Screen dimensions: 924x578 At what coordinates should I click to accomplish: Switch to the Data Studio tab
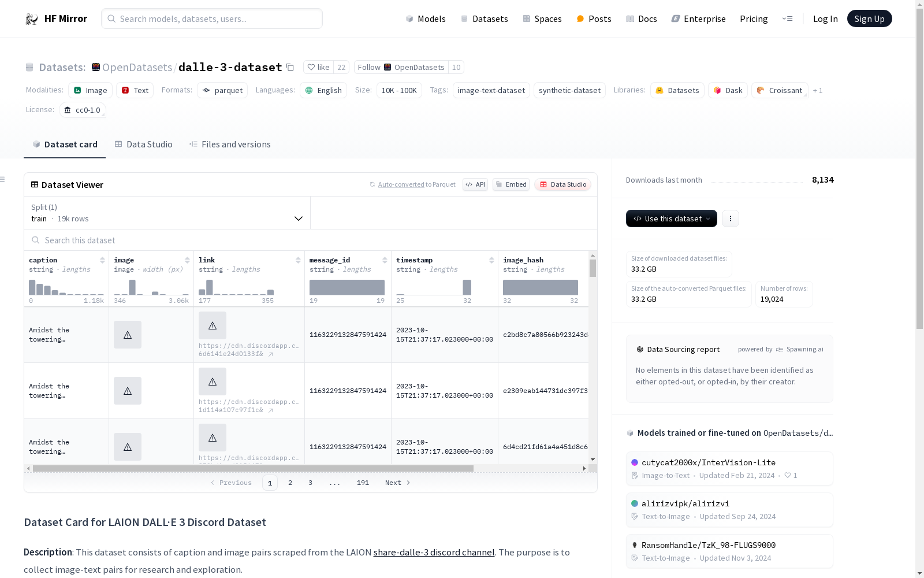144,144
